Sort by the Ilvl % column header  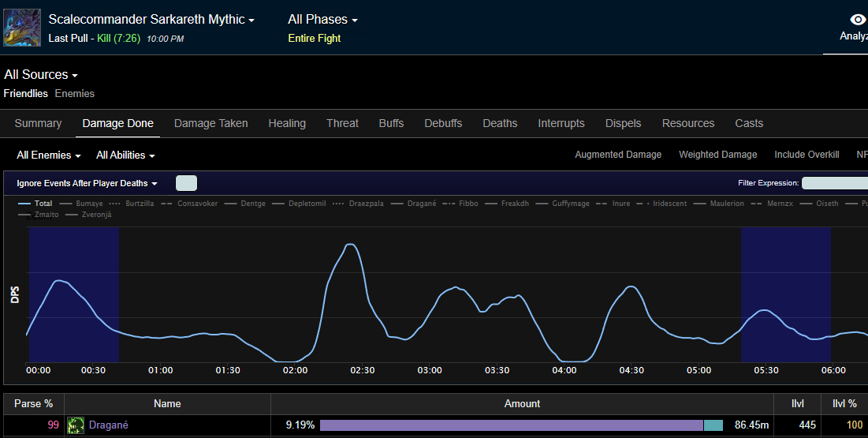tap(845, 403)
